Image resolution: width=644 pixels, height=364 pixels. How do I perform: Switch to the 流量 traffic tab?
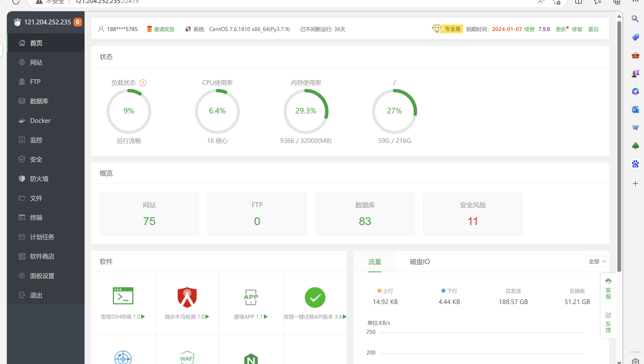pos(375,262)
